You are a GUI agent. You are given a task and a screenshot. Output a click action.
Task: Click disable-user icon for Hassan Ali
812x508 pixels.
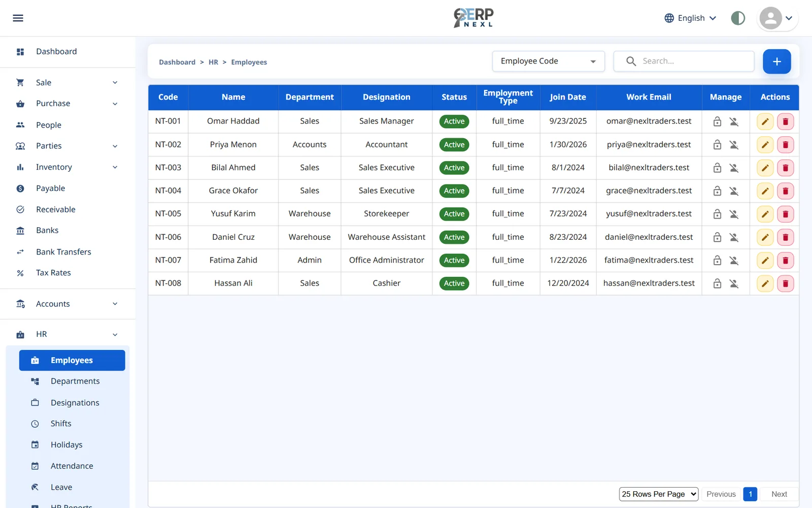pyautogui.click(x=734, y=283)
